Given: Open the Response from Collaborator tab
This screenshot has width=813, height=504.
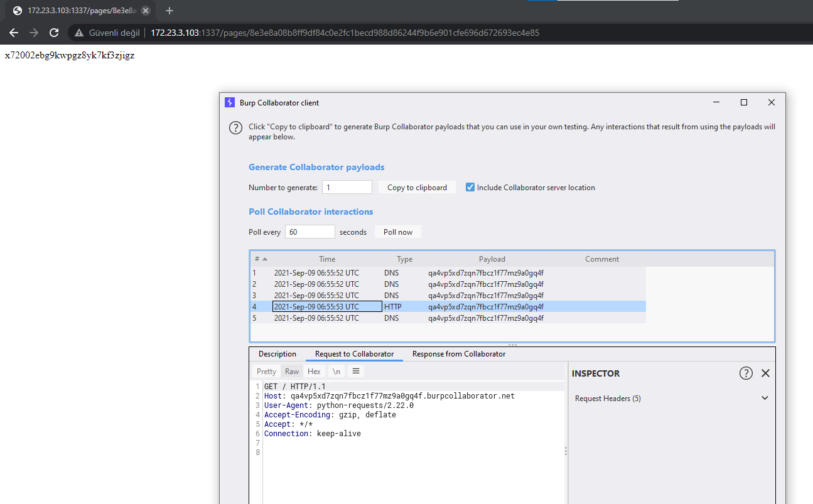Looking at the screenshot, I should click(x=459, y=354).
